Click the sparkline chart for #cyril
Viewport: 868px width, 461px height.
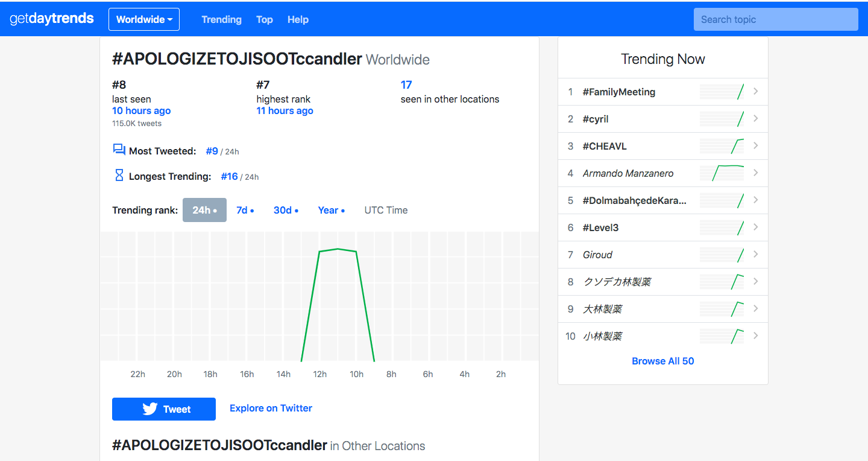[x=722, y=119]
